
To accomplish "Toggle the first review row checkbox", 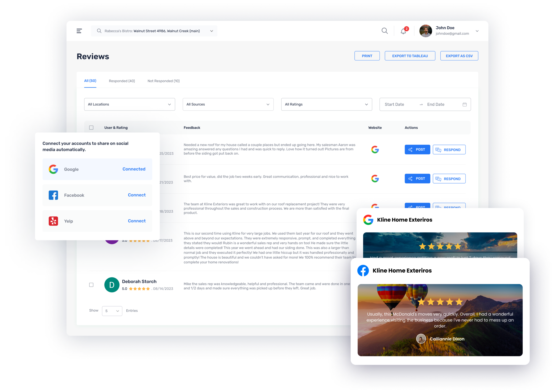I will pos(92,149).
